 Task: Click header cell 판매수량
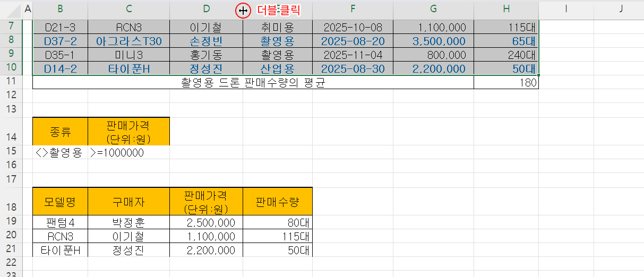(278, 201)
